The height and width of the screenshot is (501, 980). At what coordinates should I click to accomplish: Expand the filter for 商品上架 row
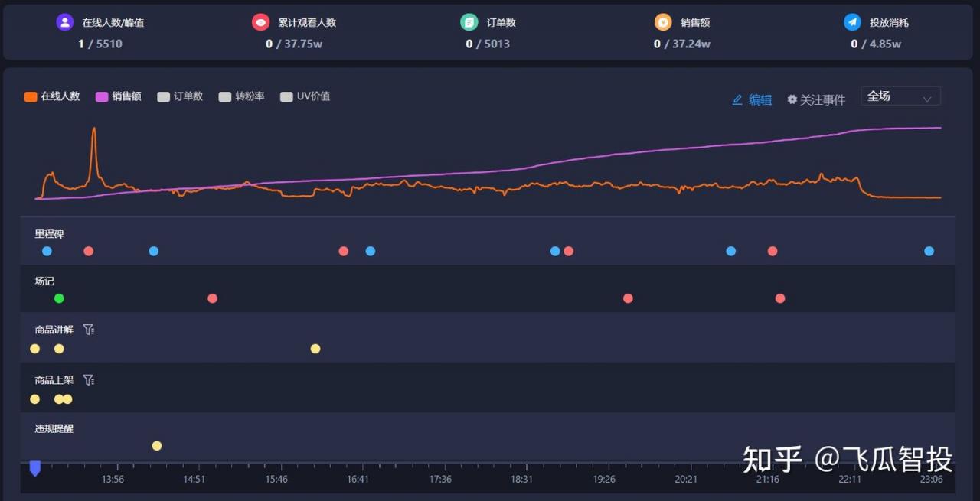pyautogui.click(x=88, y=379)
